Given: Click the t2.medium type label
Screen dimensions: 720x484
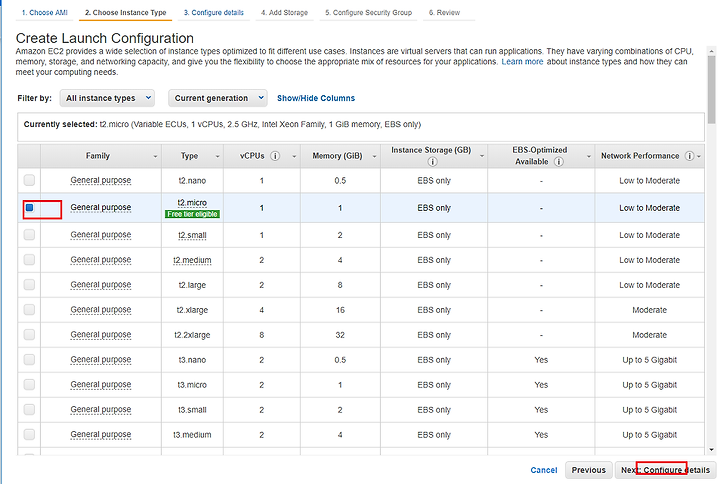Looking at the screenshot, I should tap(192, 260).
